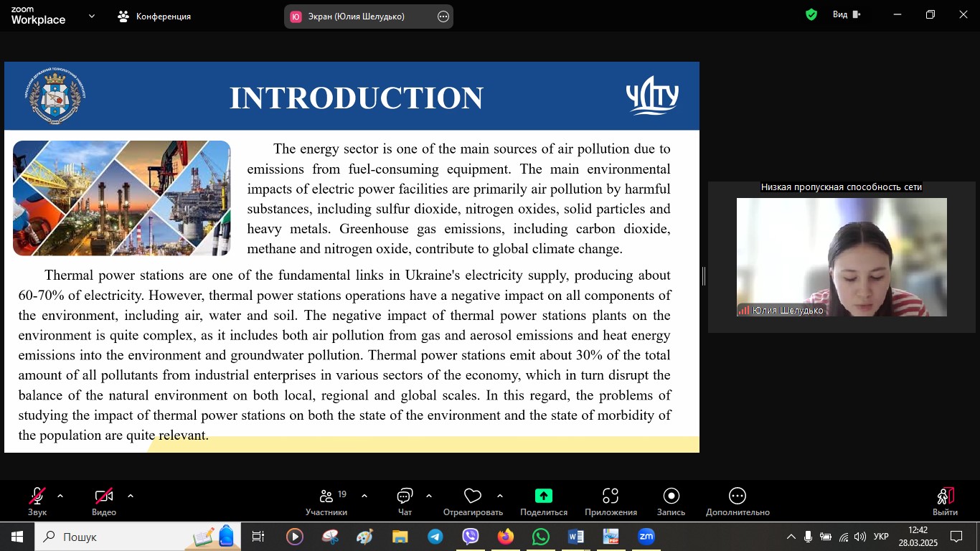Click the panel divider handle beside the slide

point(704,276)
